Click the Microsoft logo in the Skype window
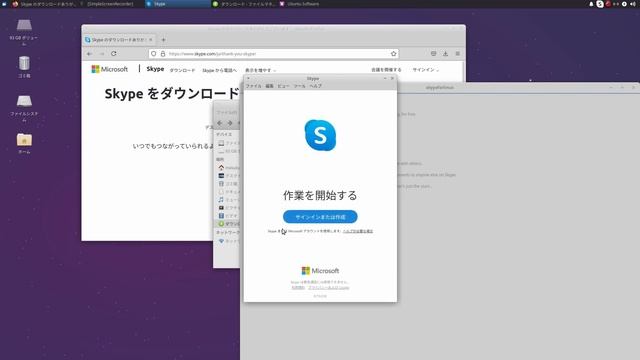Screen dimensions: 640x360 pyautogui.click(x=320, y=271)
